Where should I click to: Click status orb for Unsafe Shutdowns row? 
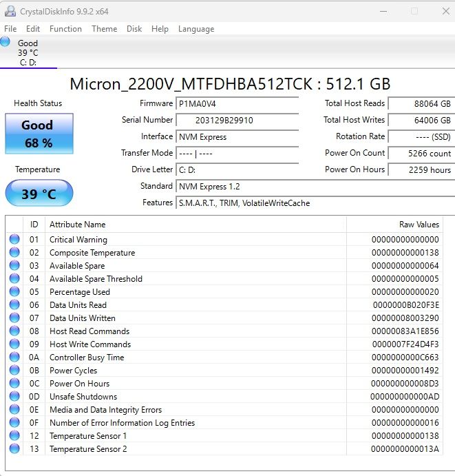coord(14,396)
